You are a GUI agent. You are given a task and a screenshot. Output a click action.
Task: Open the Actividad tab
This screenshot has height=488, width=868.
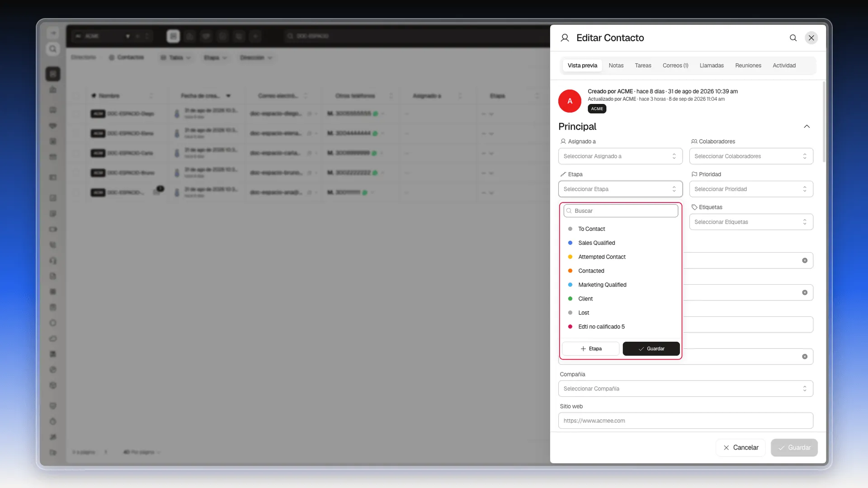pyautogui.click(x=784, y=66)
